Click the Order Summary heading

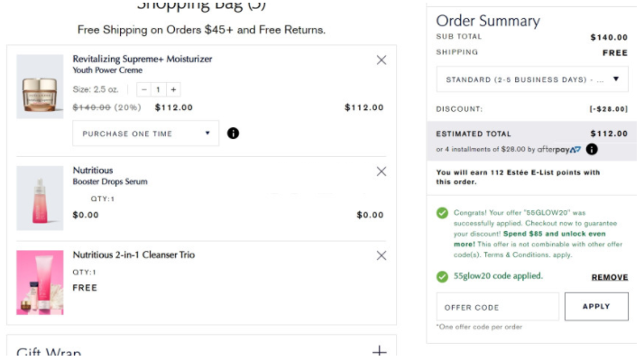pyautogui.click(x=488, y=21)
